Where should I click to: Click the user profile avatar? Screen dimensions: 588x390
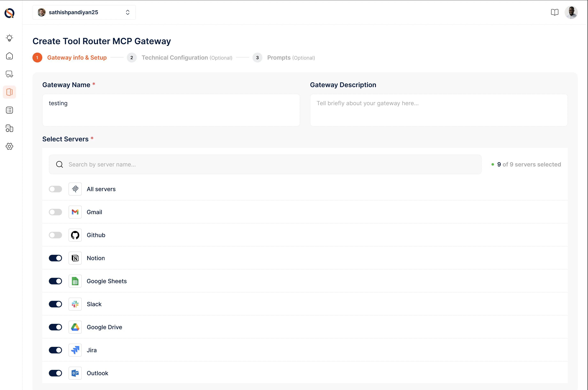coord(571,12)
